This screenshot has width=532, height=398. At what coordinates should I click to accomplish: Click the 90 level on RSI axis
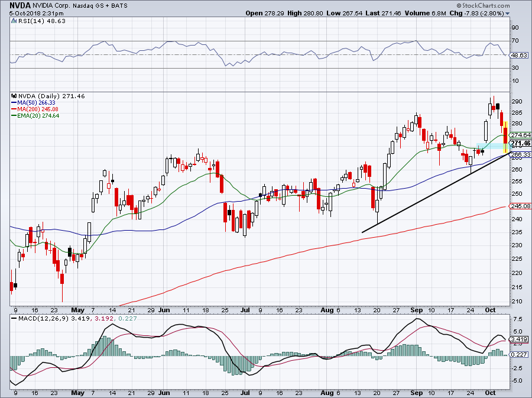tap(515, 27)
